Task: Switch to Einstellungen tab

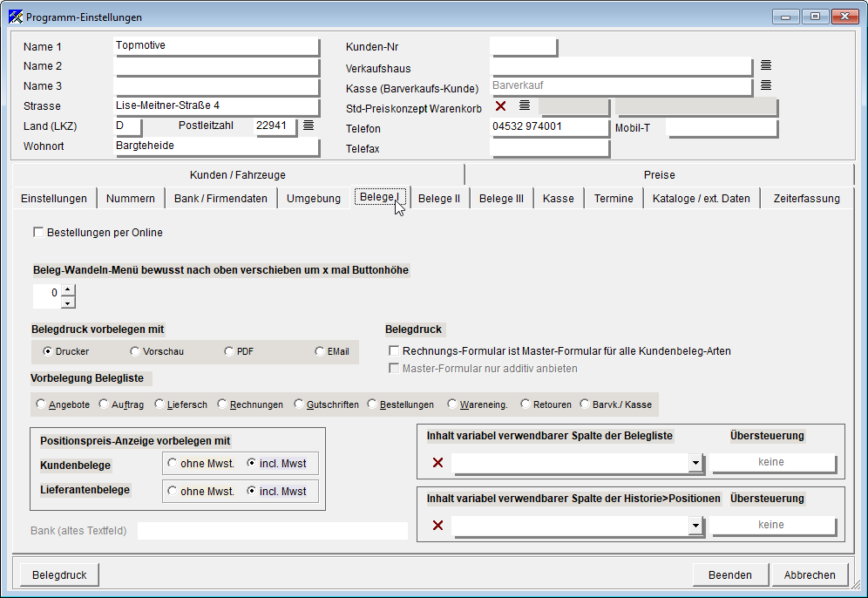Action: pos(54,198)
